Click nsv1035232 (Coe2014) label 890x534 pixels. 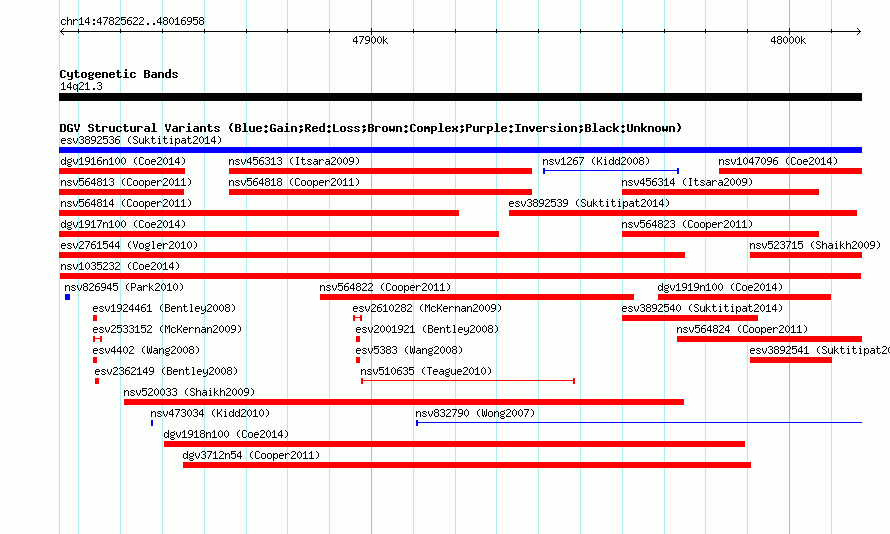120,266
